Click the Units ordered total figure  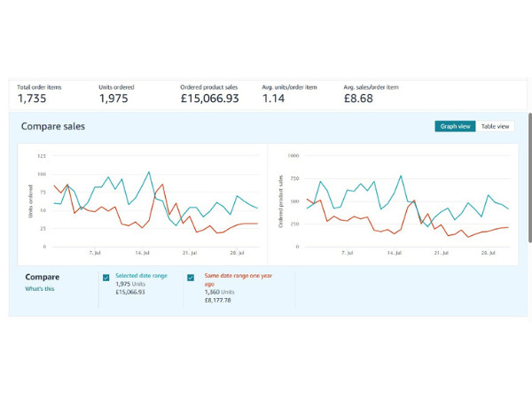[114, 98]
